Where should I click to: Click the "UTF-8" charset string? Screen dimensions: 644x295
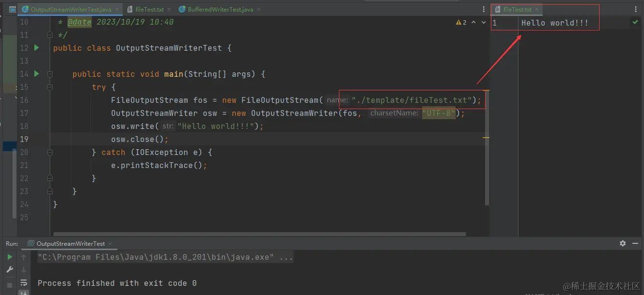(x=439, y=113)
